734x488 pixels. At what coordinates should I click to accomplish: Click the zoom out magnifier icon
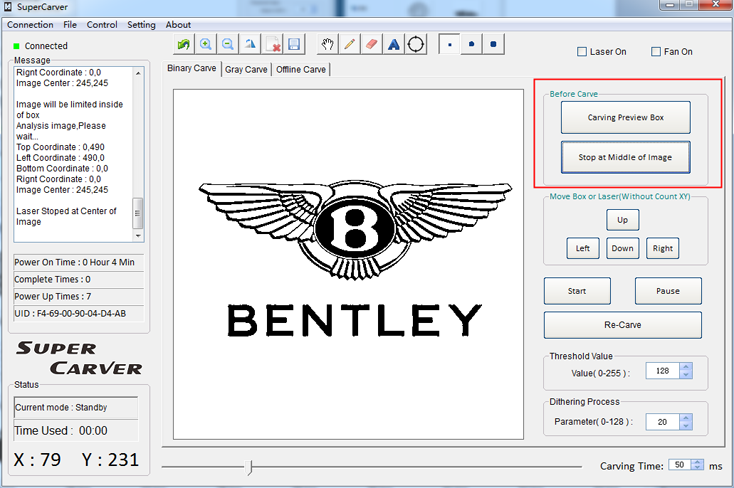pos(228,44)
